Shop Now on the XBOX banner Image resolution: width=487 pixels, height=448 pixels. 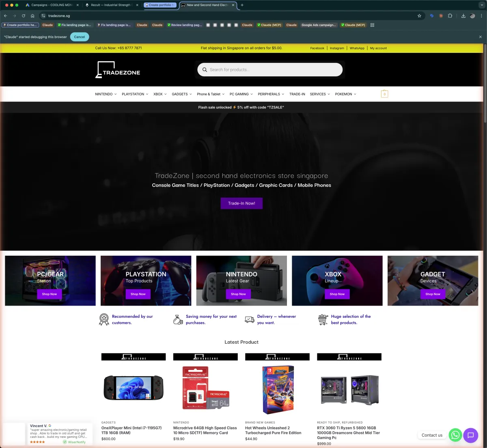pyautogui.click(x=337, y=294)
